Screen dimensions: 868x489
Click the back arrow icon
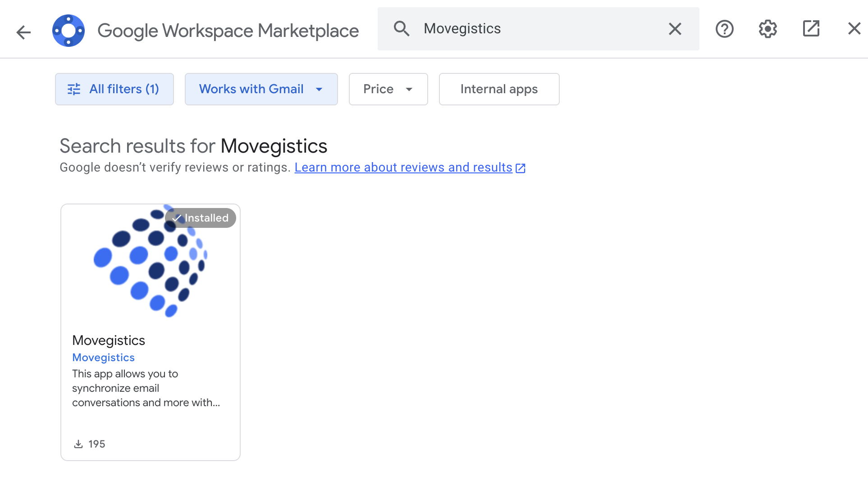click(23, 32)
